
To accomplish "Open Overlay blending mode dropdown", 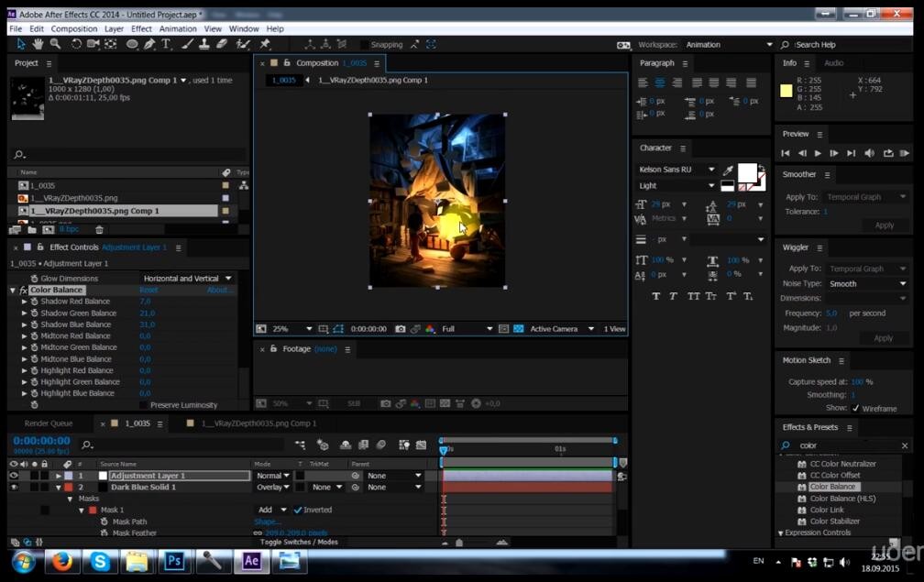I will tap(273, 488).
